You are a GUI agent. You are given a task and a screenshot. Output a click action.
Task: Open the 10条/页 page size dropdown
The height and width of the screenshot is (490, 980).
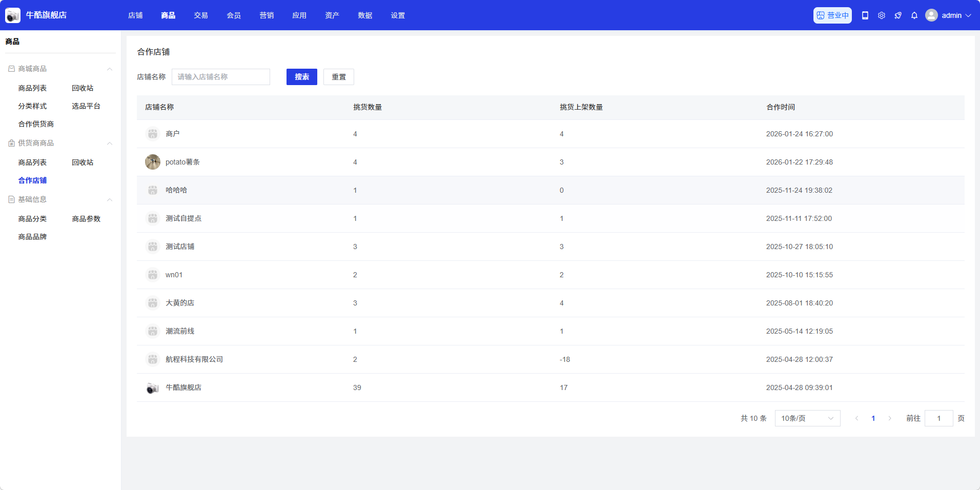point(807,418)
